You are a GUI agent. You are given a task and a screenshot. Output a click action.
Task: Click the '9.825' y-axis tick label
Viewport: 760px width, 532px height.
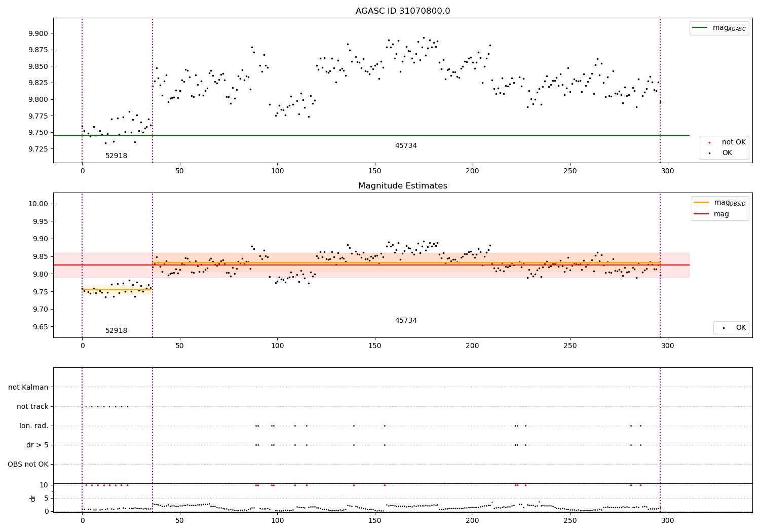38,83
